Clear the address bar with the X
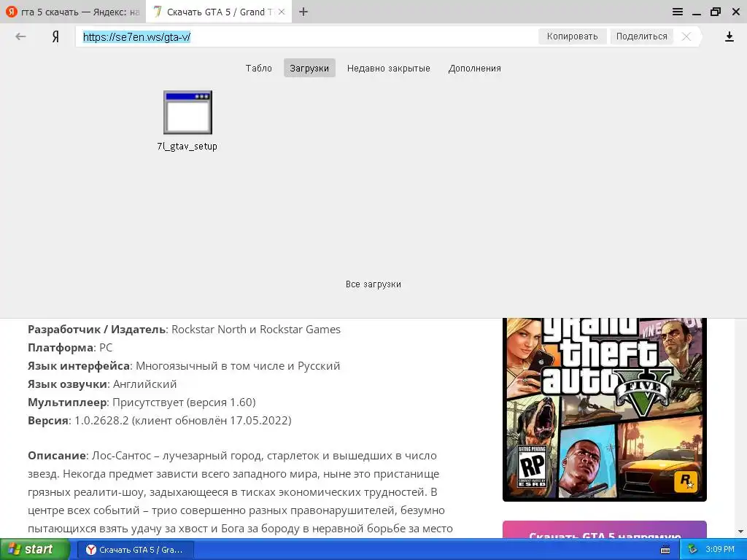Image resolution: width=747 pixels, height=560 pixels. pyautogui.click(x=686, y=36)
